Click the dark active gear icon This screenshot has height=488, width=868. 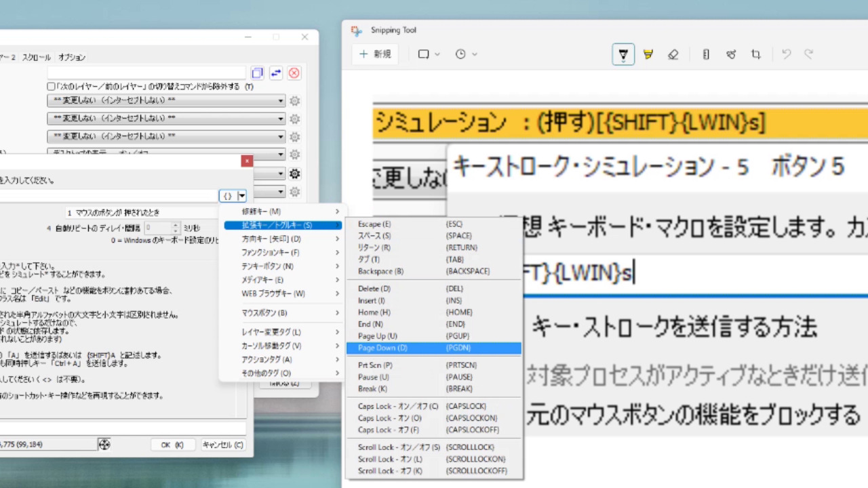point(295,174)
